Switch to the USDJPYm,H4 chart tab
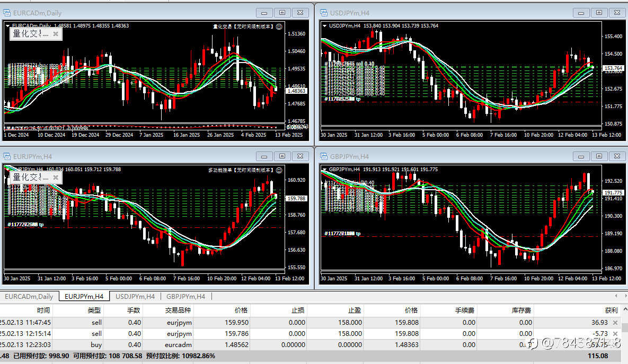Image resolution: width=628 pixels, height=364 pixels. pyautogui.click(x=135, y=296)
